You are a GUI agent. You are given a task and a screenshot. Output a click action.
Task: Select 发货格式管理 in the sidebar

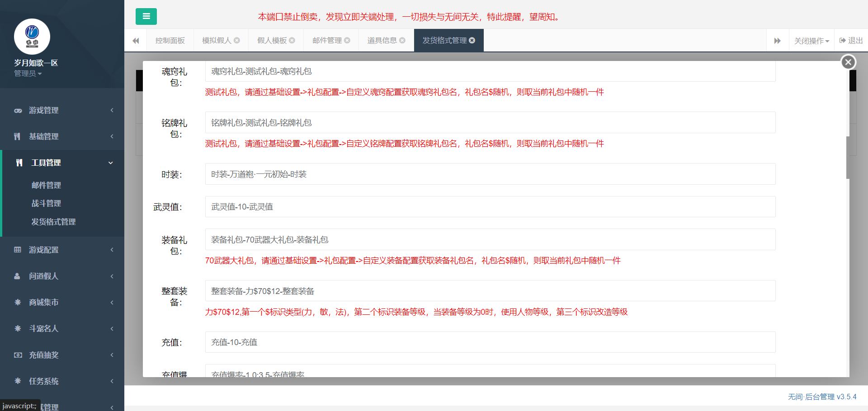click(53, 222)
